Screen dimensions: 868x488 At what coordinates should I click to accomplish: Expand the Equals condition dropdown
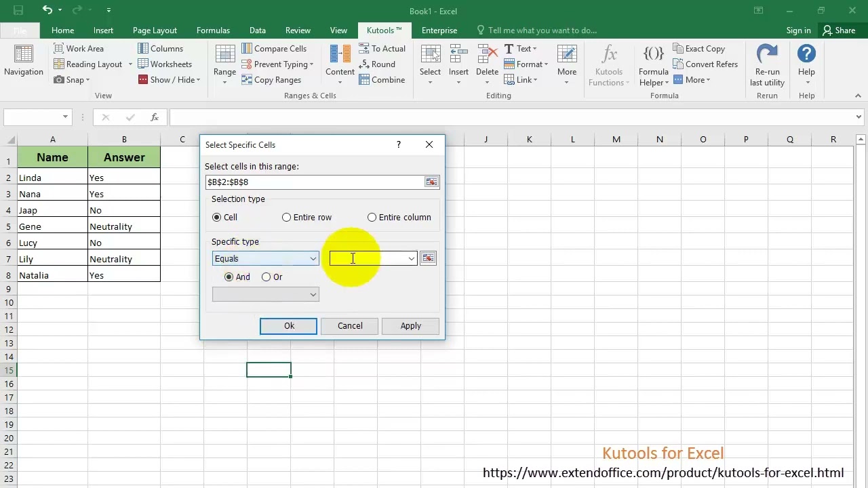tap(313, 258)
